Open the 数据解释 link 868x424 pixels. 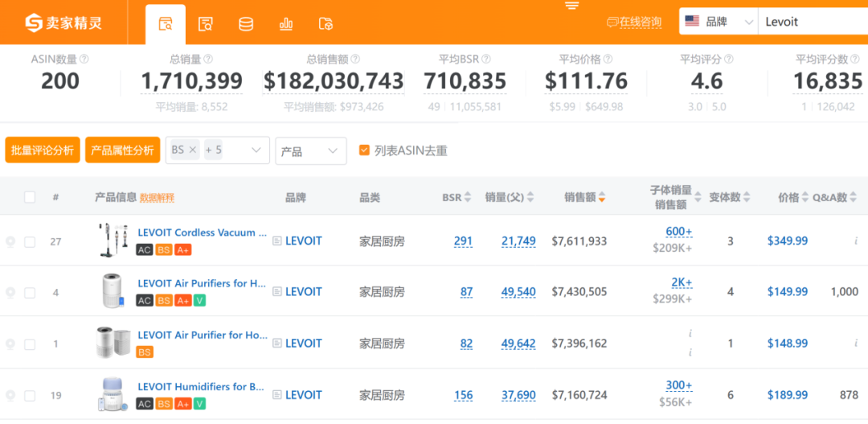[158, 197]
